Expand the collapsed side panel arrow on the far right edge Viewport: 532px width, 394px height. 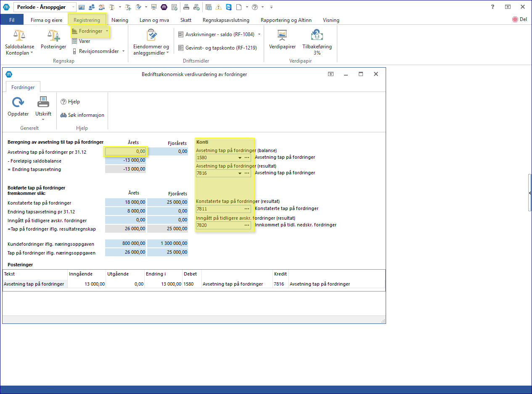pos(530,192)
